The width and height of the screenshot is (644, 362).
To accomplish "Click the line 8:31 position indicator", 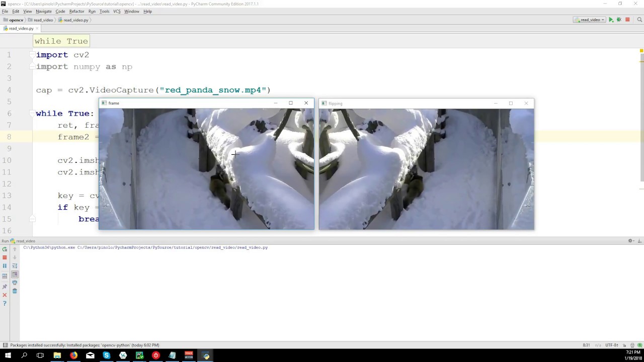I will click(x=587, y=345).
